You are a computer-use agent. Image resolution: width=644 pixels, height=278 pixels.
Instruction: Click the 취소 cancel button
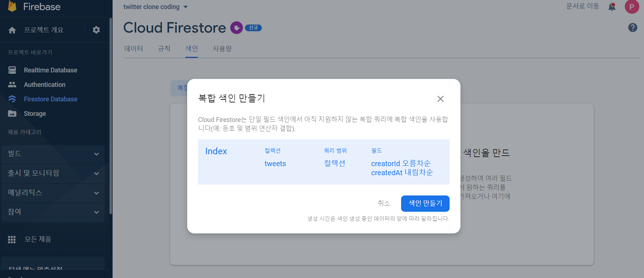(384, 203)
